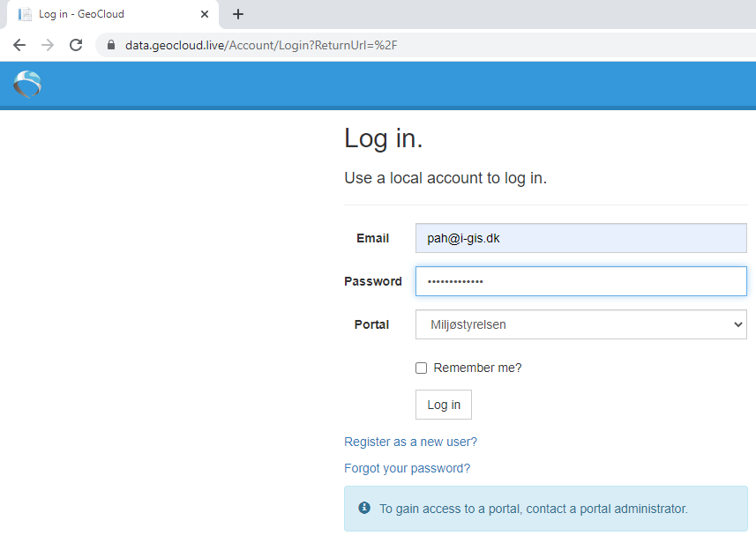Click the browser forward arrow

(48, 45)
